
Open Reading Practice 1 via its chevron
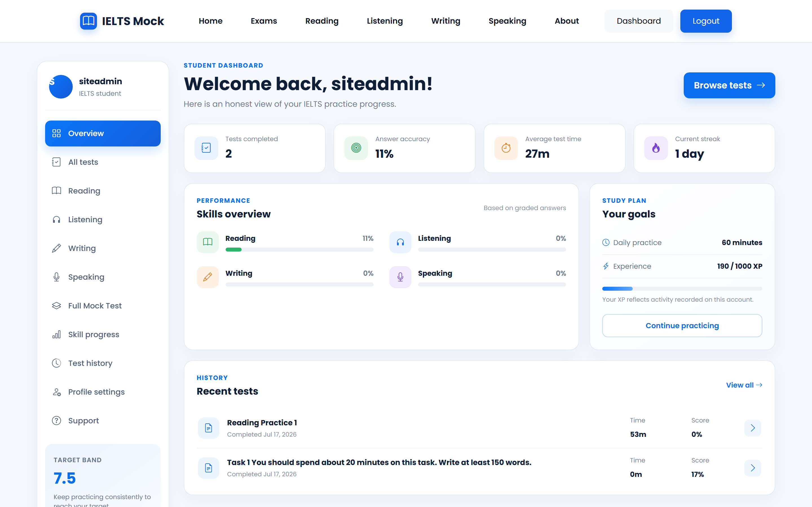pyautogui.click(x=753, y=428)
